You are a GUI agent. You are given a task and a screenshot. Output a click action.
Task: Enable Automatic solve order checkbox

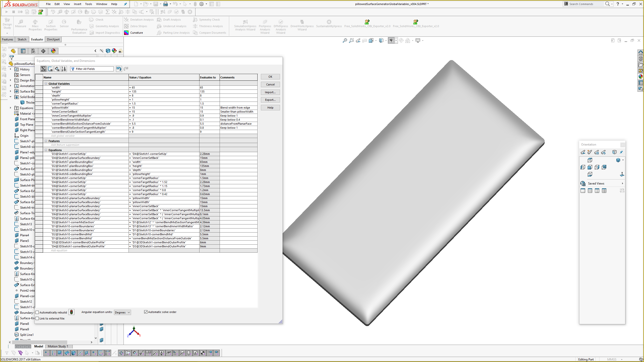[x=145, y=312]
